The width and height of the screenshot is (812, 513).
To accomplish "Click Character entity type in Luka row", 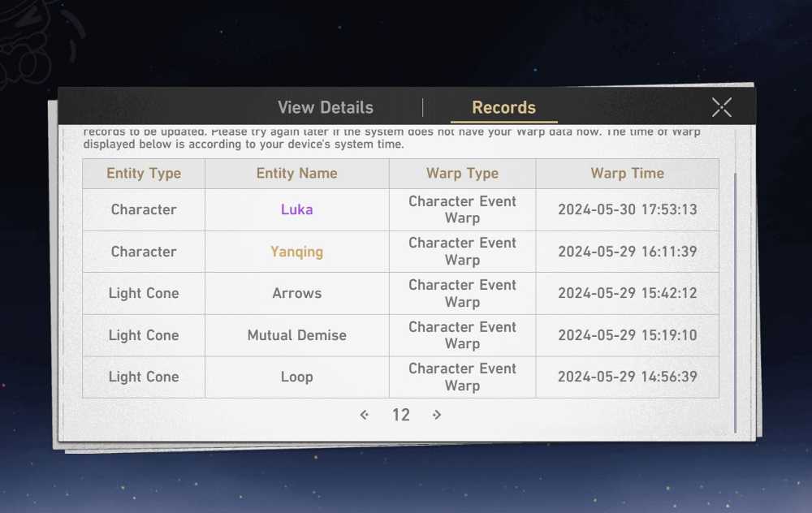I will pos(144,209).
